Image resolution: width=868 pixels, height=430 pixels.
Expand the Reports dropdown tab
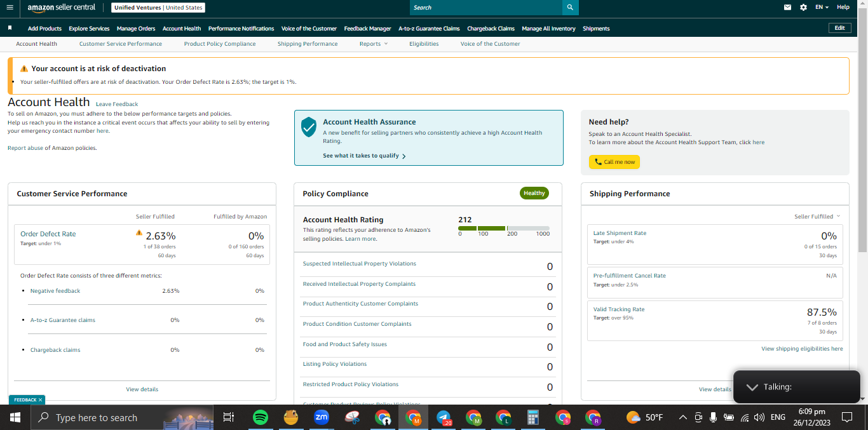[x=373, y=44]
